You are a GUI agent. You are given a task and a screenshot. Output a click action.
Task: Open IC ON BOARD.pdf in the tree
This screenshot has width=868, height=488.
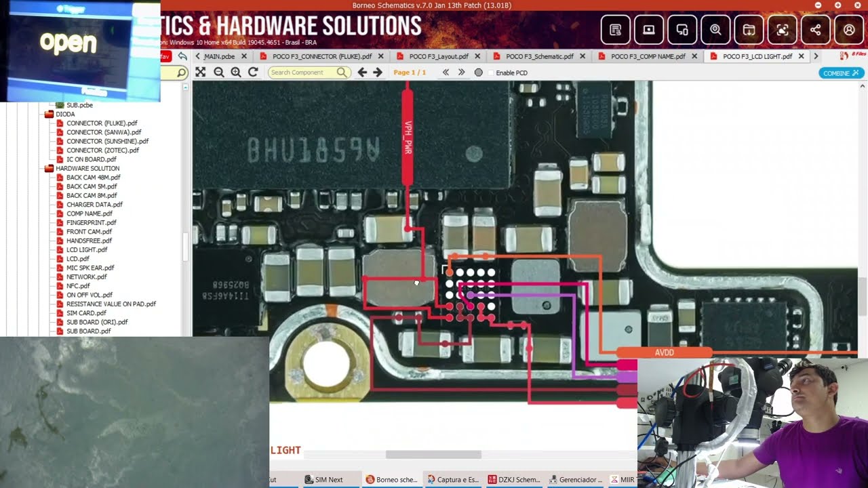pos(91,159)
